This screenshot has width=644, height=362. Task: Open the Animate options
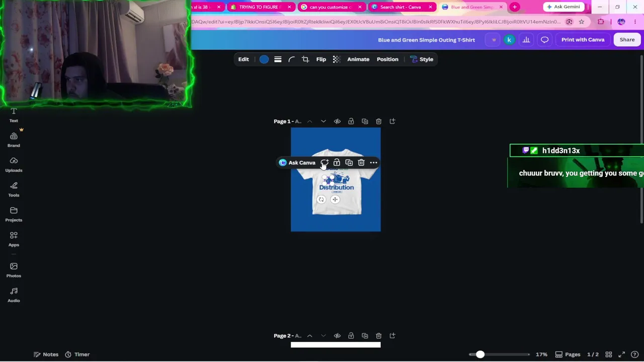click(358, 59)
